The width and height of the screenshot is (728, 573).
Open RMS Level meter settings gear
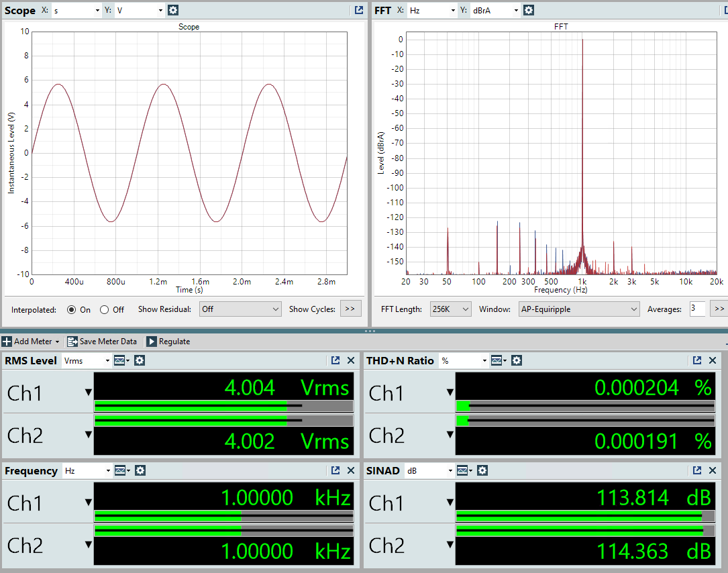coord(140,360)
